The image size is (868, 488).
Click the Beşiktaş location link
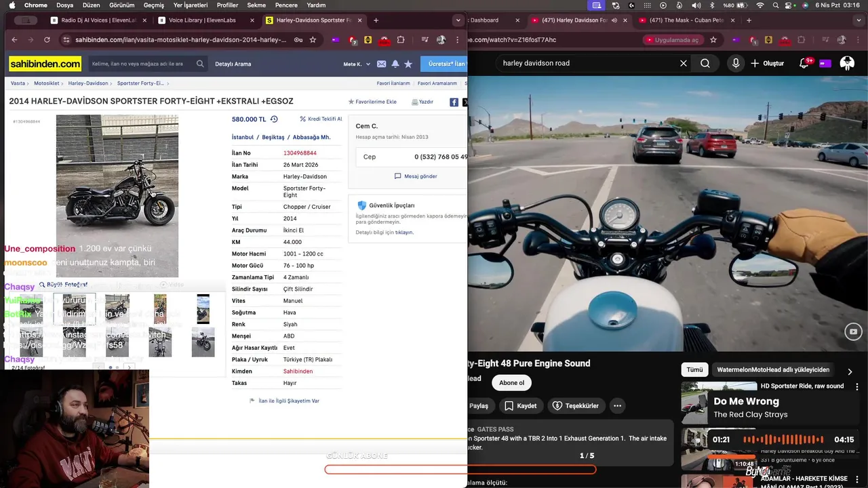(273, 137)
